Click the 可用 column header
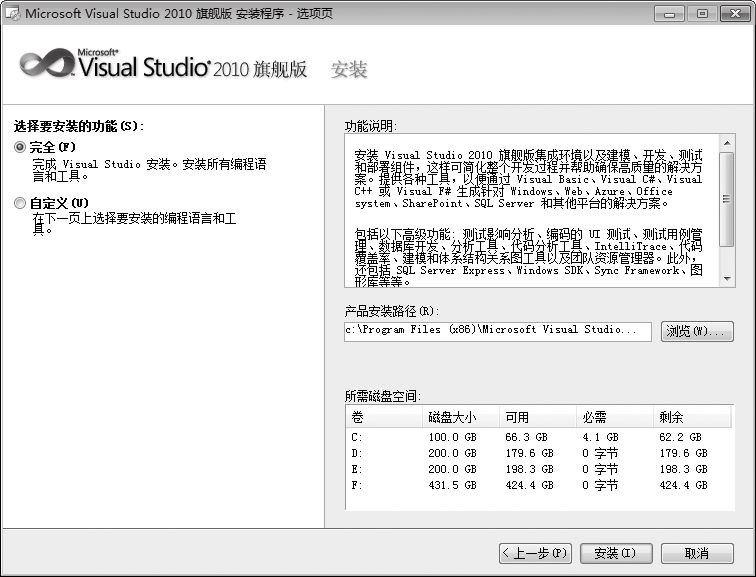This screenshot has width=756, height=577. pos(538,417)
